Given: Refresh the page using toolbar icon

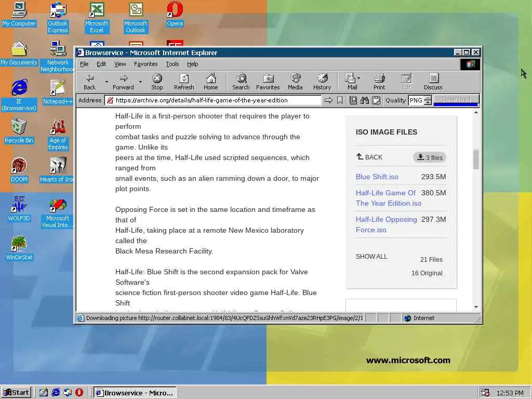Looking at the screenshot, I should (x=184, y=82).
